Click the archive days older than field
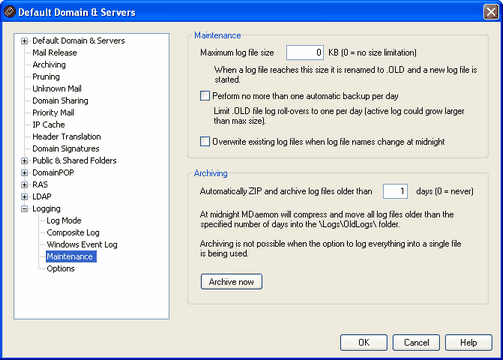503x360 pixels. (395, 191)
